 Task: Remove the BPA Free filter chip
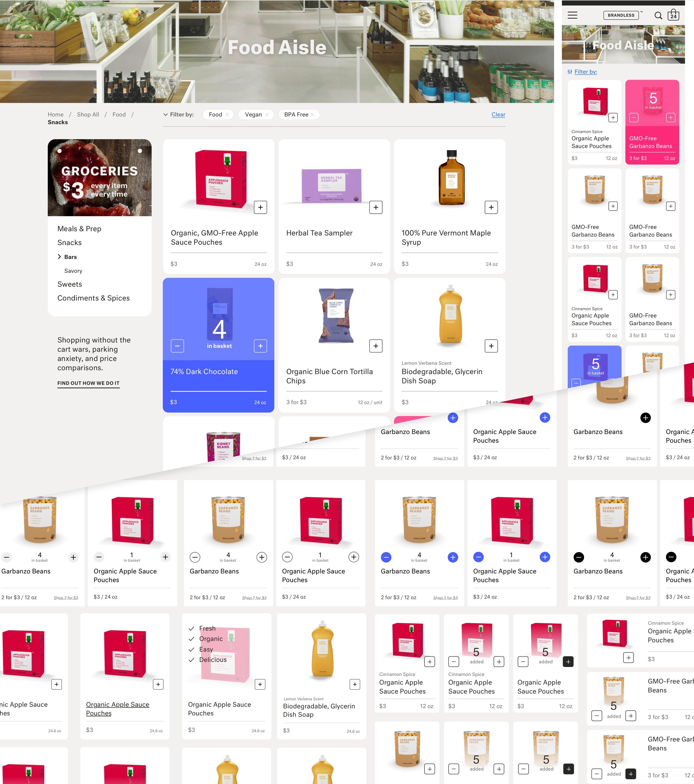click(x=313, y=114)
